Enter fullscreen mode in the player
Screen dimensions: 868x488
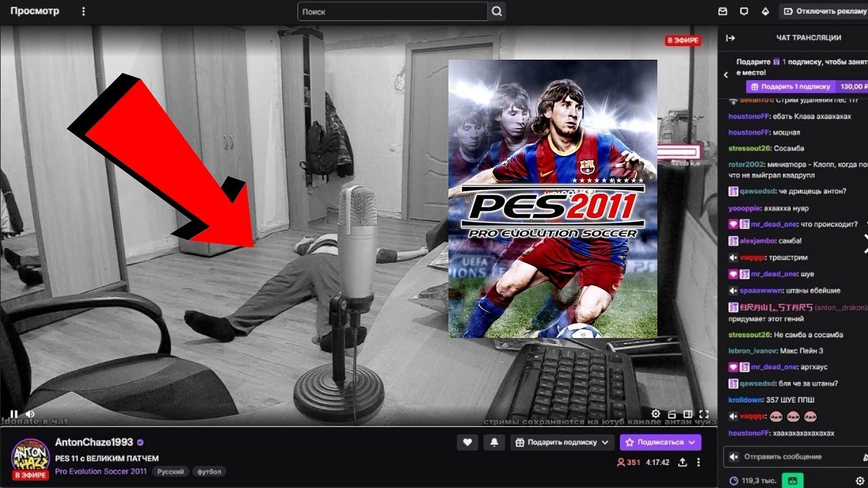(x=704, y=413)
